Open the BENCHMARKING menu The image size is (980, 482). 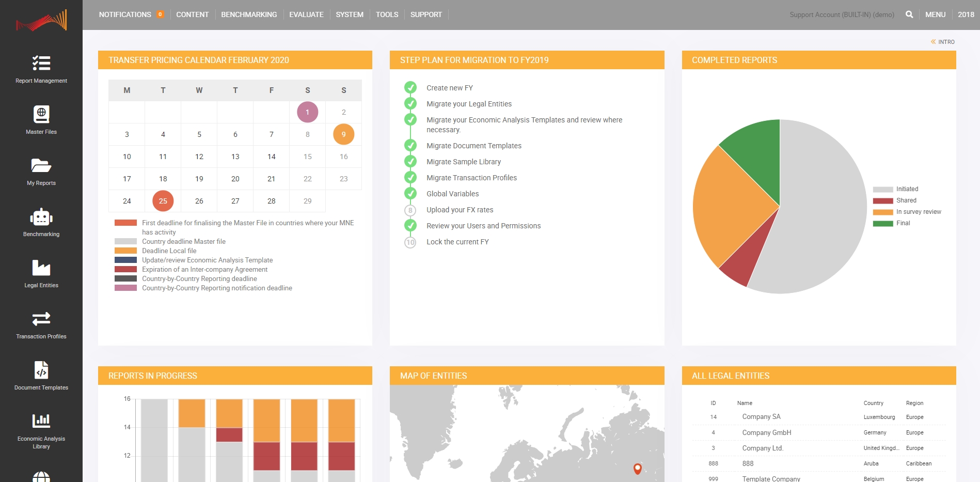pos(249,14)
